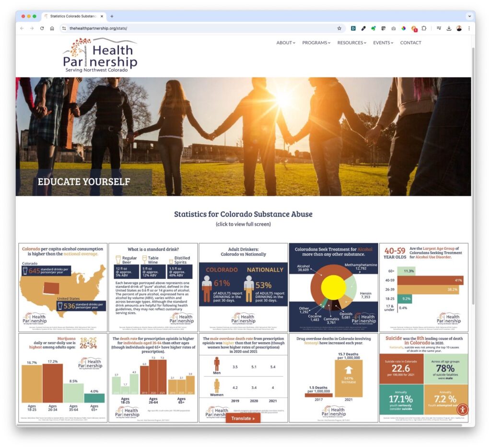The width and height of the screenshot is (491, 448).
Task: Open the prescription opioids death rate infographic
Action: click(153, 378)
